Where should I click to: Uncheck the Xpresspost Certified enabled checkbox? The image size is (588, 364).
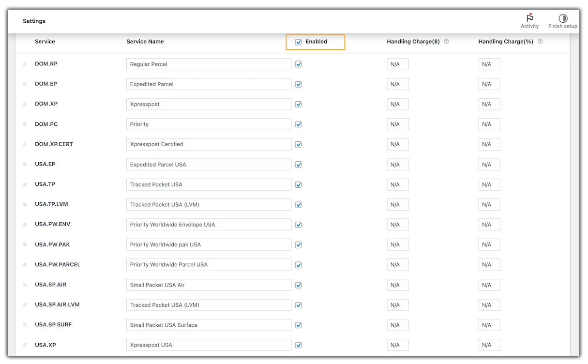point(299,145)
